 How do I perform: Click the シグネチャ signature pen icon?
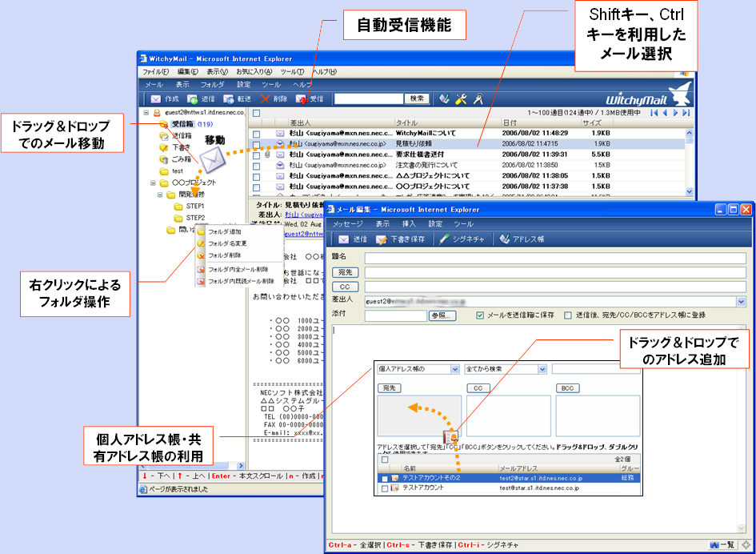click(x=444, y=239)
